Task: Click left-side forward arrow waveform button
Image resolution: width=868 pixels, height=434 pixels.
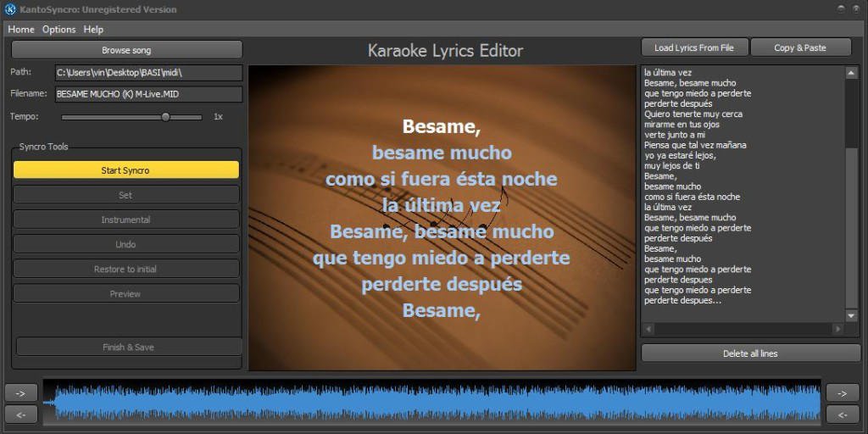Action: [x=21, y=392]
